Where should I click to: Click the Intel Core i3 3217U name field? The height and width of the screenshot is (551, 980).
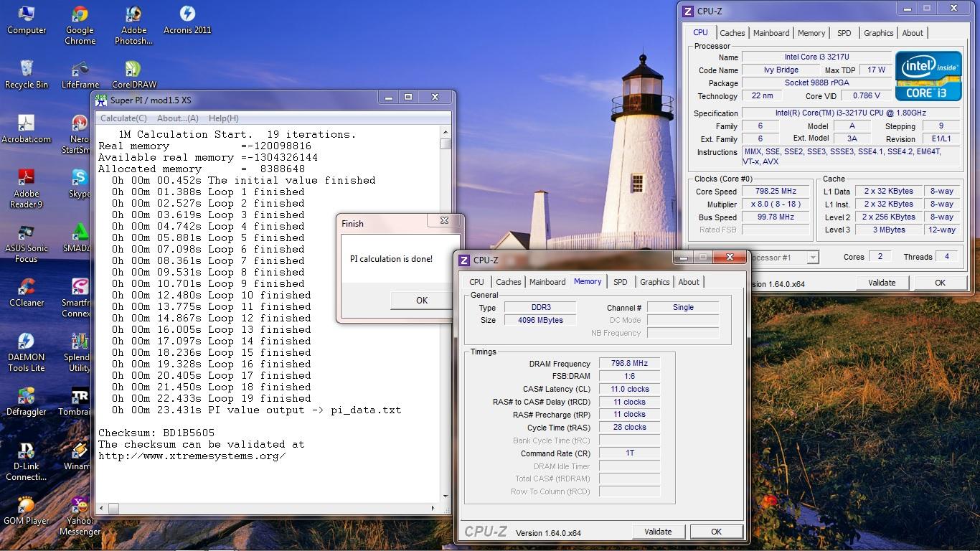tap(816, 57)
